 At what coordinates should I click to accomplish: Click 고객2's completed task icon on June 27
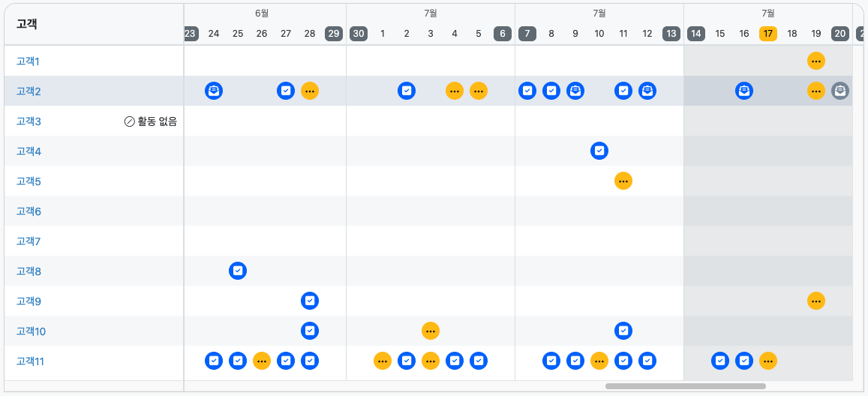286,91
